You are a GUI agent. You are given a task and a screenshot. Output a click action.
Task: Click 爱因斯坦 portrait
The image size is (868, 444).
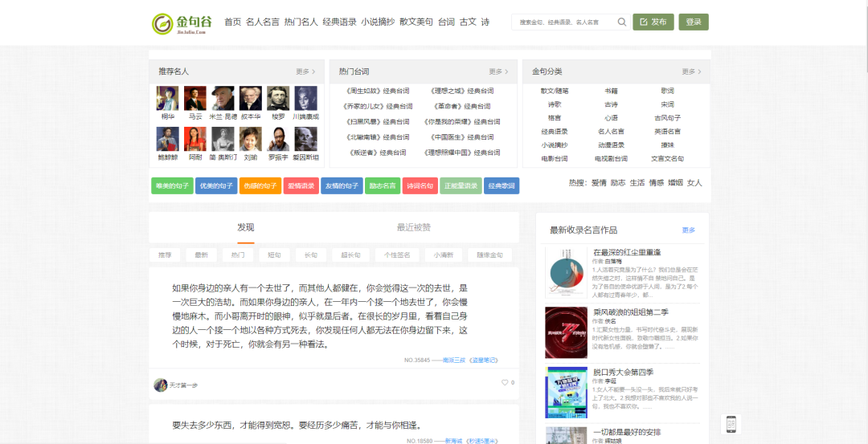click(x=305, y=139)
